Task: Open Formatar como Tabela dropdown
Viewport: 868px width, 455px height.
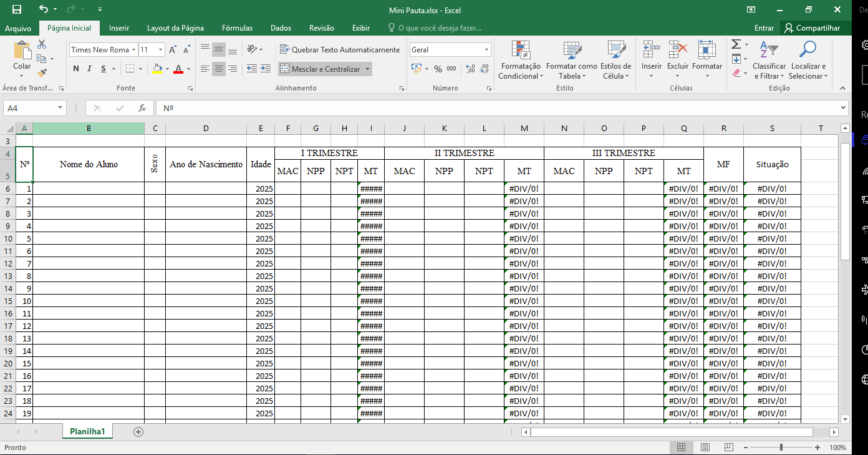Action: (x=572, y=60)
